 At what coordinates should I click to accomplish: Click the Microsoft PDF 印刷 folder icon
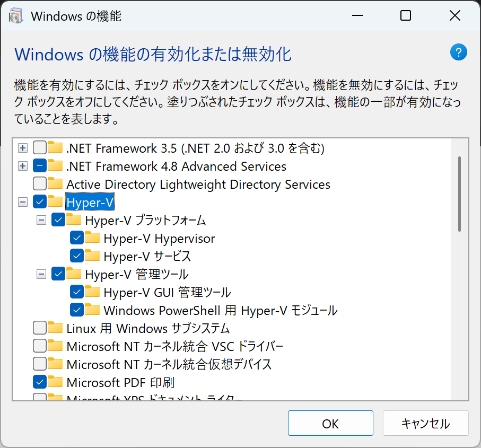click(x=55, y=382)
